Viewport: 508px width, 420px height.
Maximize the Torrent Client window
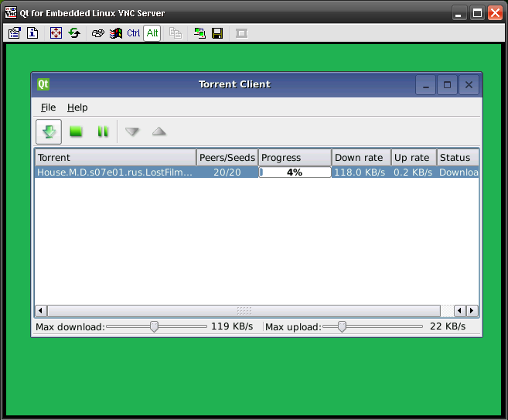(x=447, y=85)
